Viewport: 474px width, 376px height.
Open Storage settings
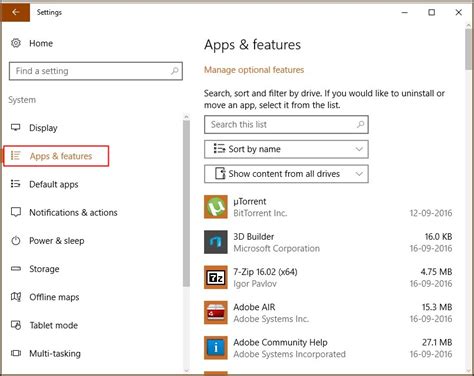44,269
